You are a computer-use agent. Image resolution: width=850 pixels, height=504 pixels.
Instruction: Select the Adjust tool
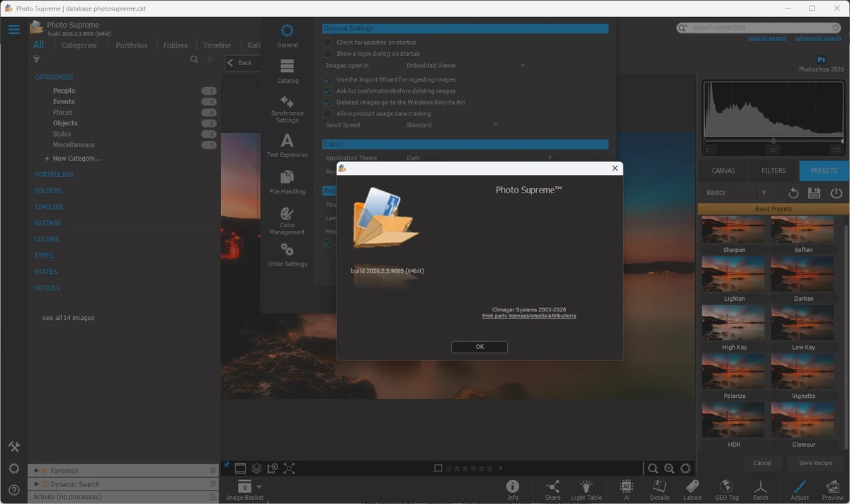click(800, 490)
